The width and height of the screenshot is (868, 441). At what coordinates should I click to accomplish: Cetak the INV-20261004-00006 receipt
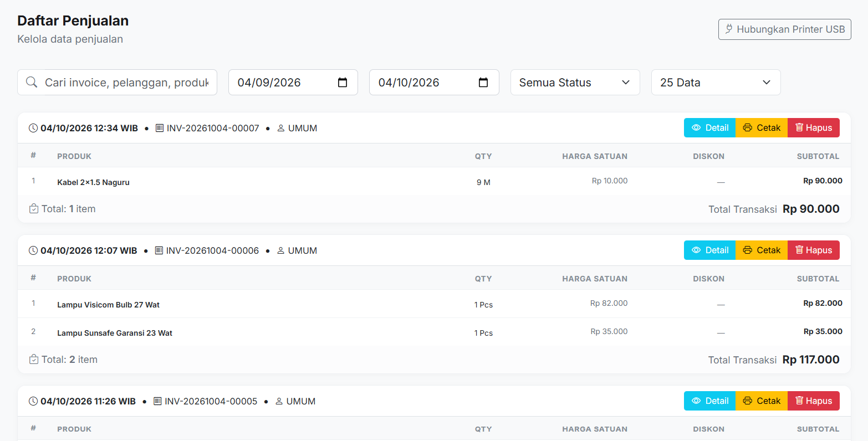(762, 250)
